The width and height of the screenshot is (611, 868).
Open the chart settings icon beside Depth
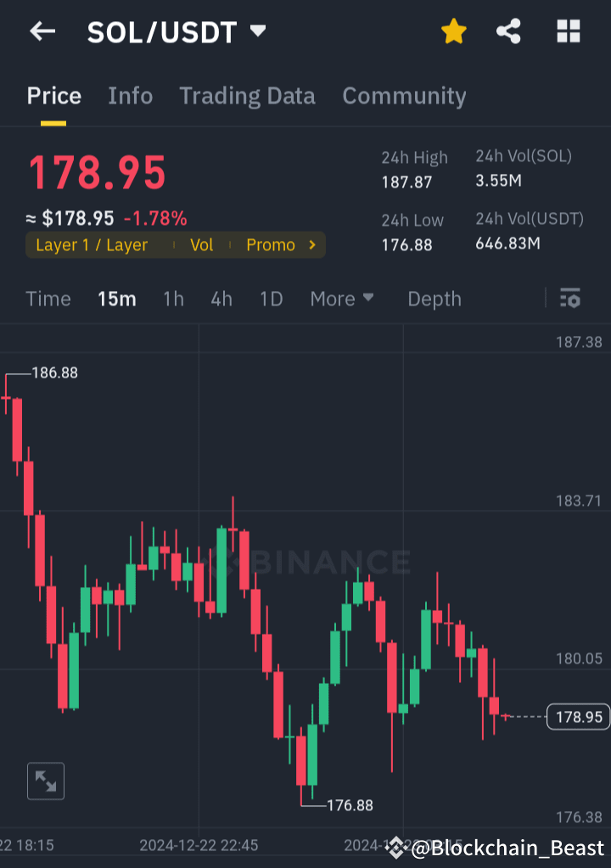569,299
